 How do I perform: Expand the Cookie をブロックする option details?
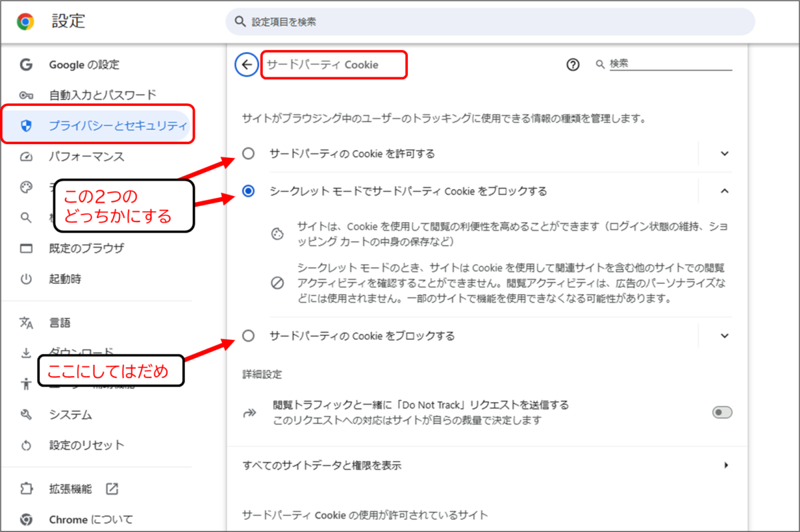click(725, 336)
